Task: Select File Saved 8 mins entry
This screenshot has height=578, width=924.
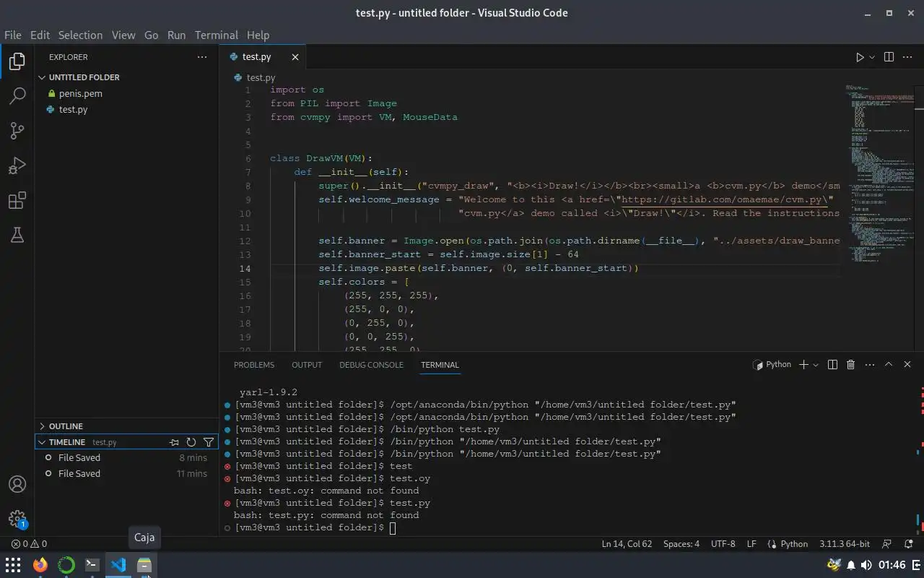Action: (x=126, y=458)
